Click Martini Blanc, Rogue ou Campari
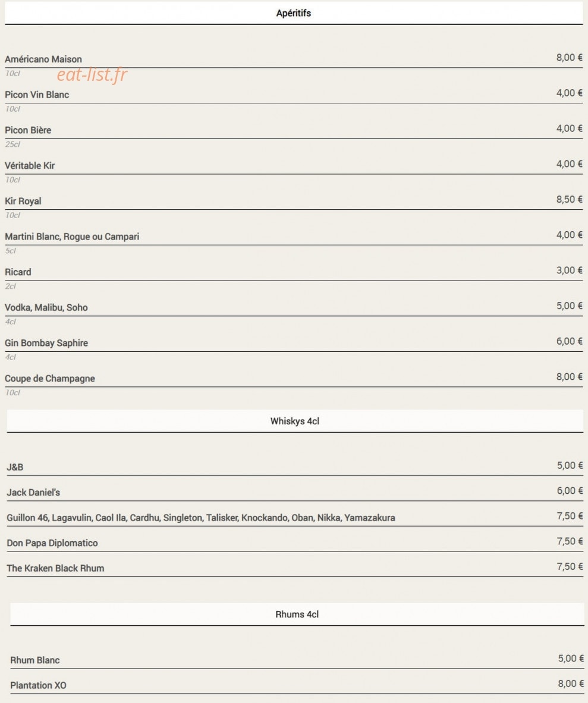588x703 pixels. [72, 237]
